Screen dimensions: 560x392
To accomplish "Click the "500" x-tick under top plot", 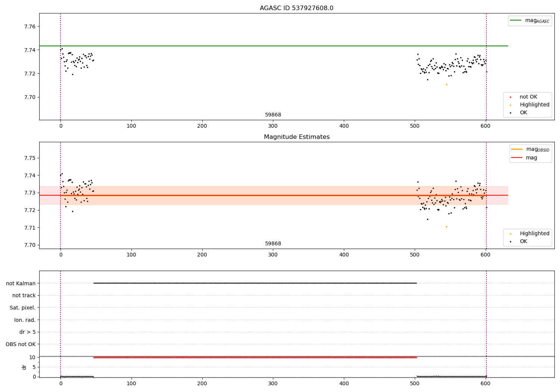I will point(415,126).
